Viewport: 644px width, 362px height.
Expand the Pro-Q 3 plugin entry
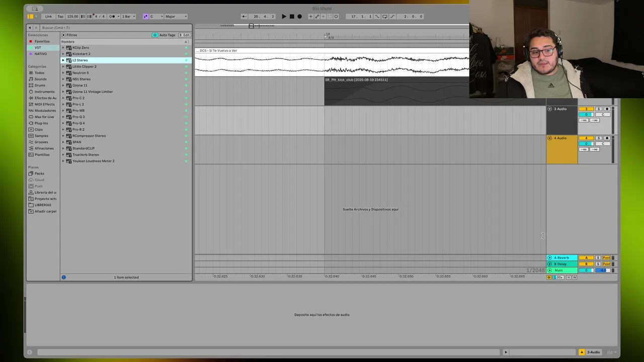(x=63, y=117)
